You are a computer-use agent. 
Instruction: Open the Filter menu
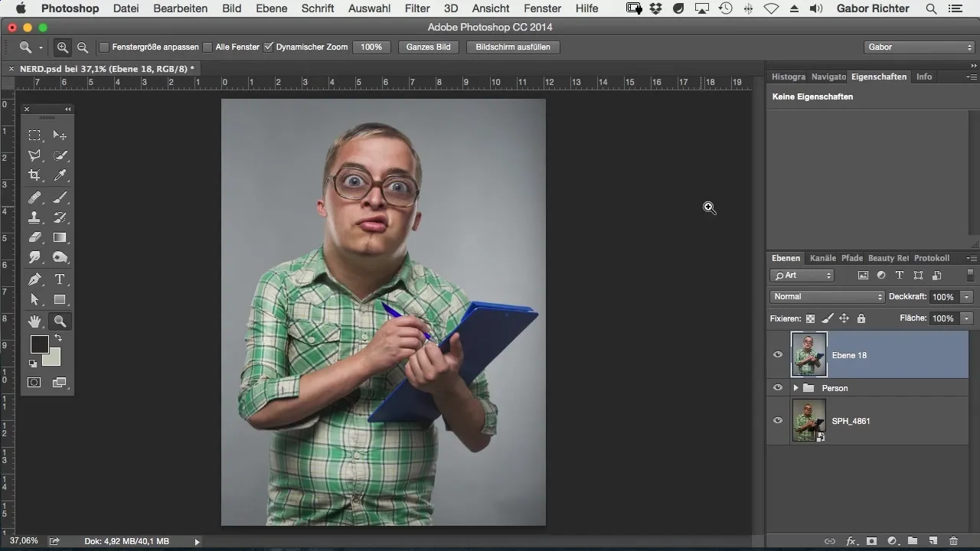pyautogui.click(x=417, y=8)
